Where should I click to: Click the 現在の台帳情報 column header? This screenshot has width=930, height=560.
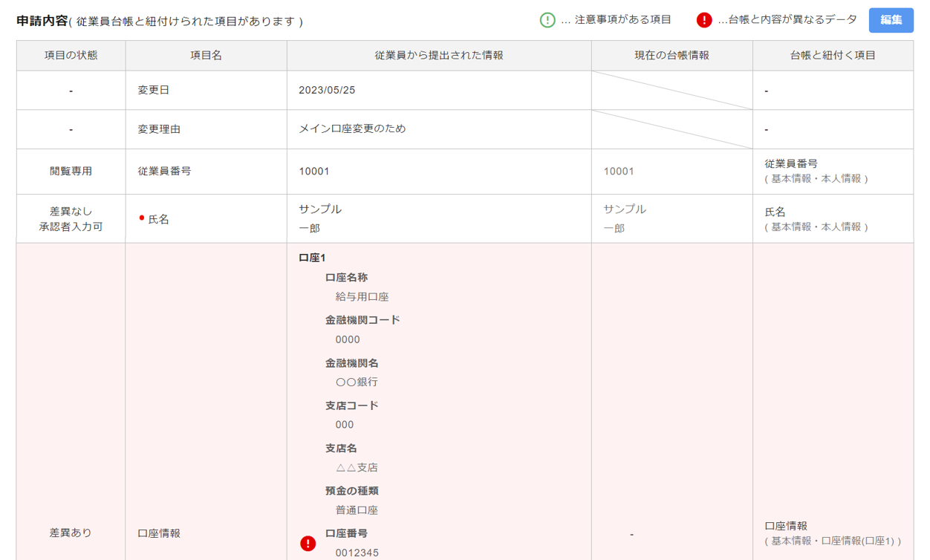coord(672,56)
